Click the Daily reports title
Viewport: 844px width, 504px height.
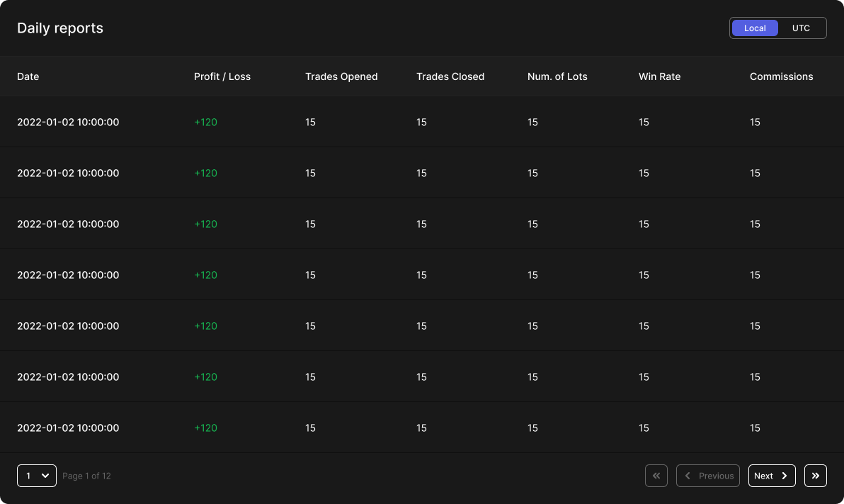coord(60,28)
